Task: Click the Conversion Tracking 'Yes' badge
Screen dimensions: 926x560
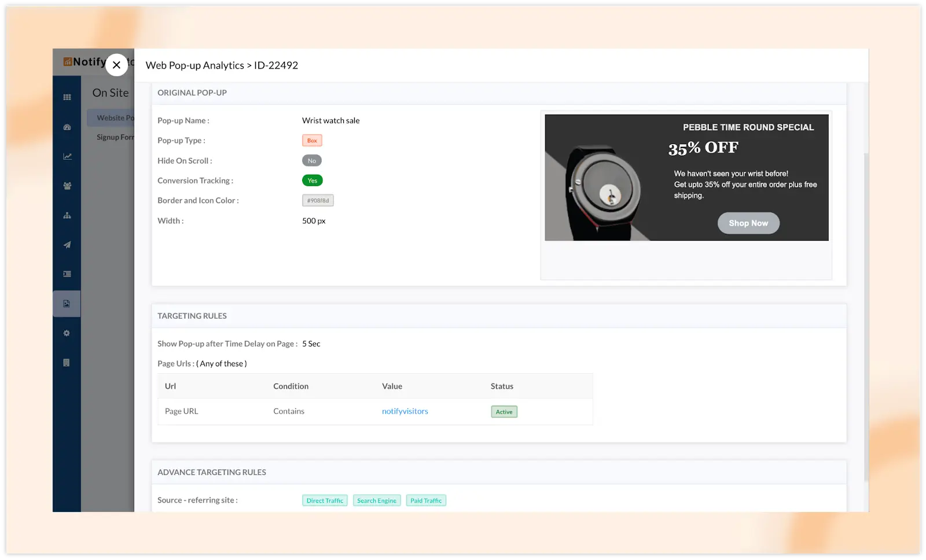Action: (312, 180)
